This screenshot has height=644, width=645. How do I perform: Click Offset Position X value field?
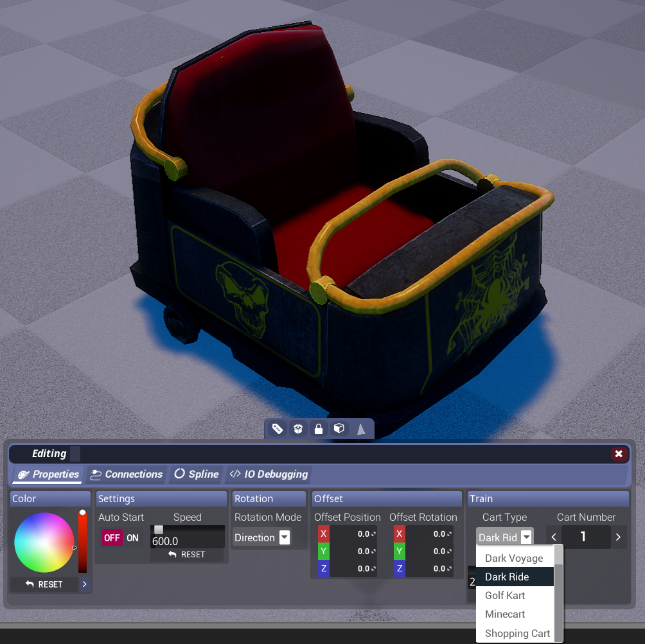click(353, 534)
